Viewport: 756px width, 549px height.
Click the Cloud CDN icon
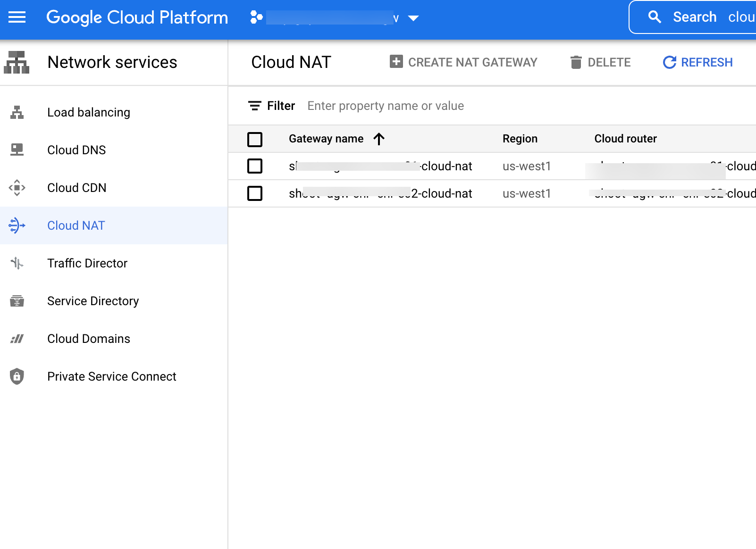pyautogui.click(x=17, y=188)
